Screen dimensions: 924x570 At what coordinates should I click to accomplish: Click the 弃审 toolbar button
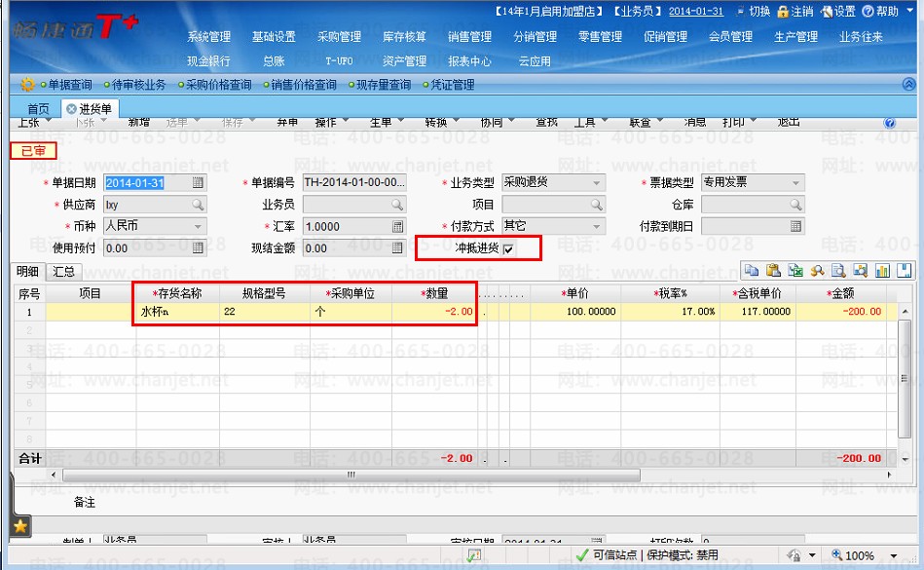287,122
